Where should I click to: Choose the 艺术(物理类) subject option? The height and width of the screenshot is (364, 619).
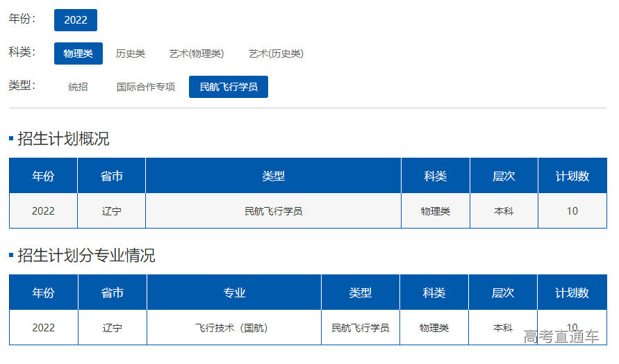coord(196,53)
